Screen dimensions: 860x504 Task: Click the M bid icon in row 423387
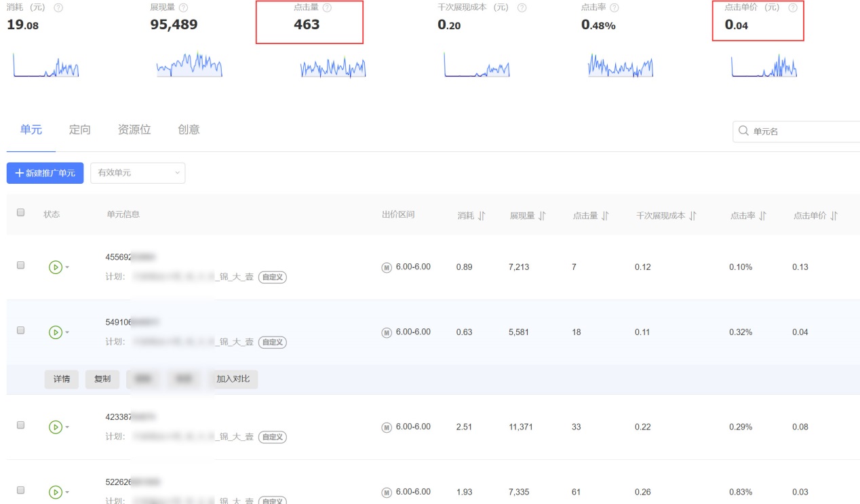pyautogui.click(x=387, y=427)
